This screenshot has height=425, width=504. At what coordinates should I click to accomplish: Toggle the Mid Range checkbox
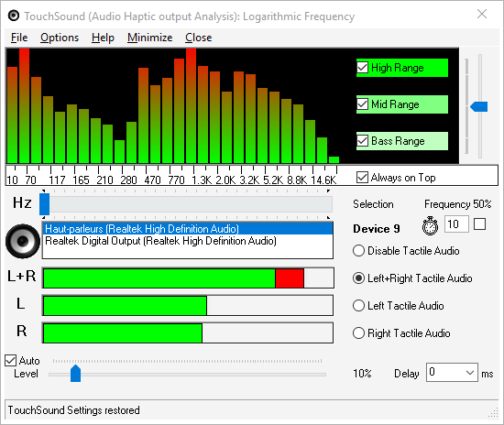point(363,104)
